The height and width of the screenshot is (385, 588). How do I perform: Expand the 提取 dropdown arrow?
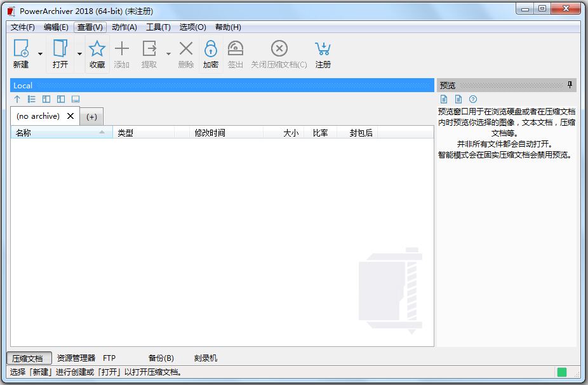(168, 53)
